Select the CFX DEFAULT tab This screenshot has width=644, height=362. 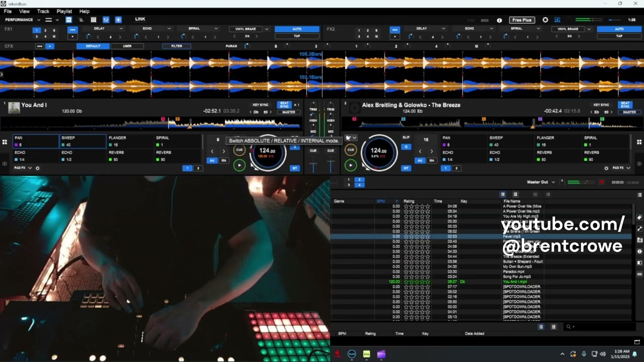(x=93, y=46)
